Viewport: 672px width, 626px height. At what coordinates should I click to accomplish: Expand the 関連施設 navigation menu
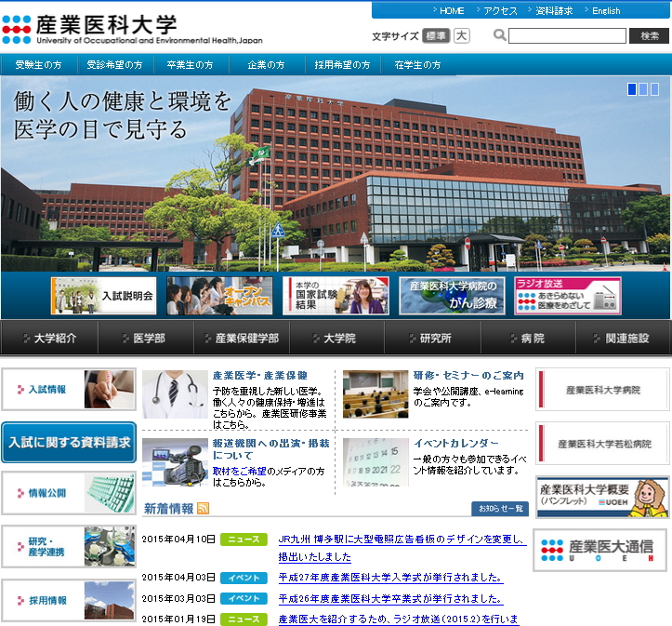coord(624,339)
